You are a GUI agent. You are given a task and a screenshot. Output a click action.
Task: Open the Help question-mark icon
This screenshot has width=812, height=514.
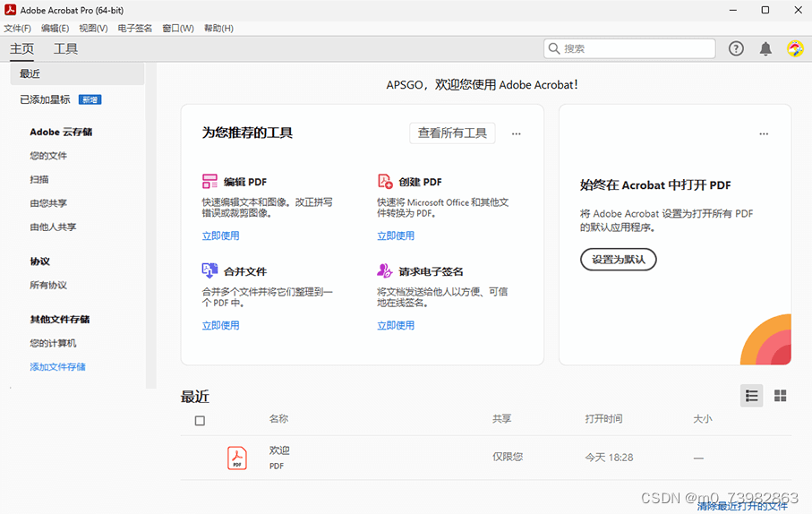[x=736, y=48]
